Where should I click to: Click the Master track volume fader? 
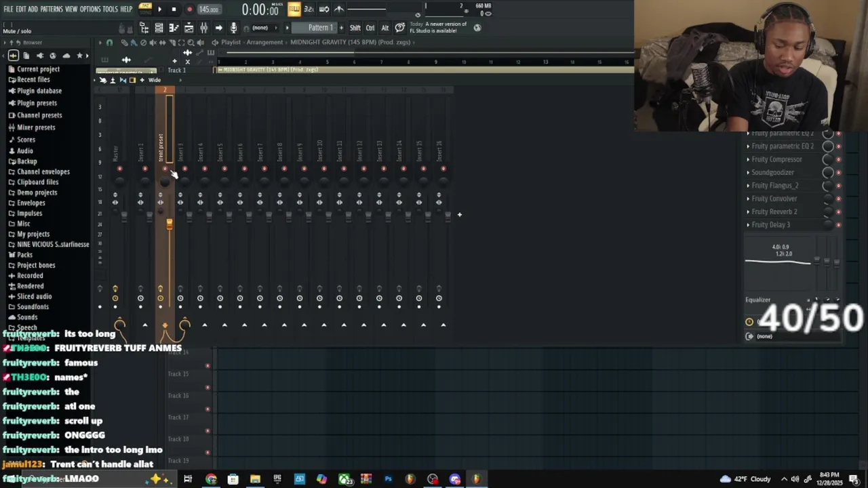pyautogui.click(x=124, y=216)
